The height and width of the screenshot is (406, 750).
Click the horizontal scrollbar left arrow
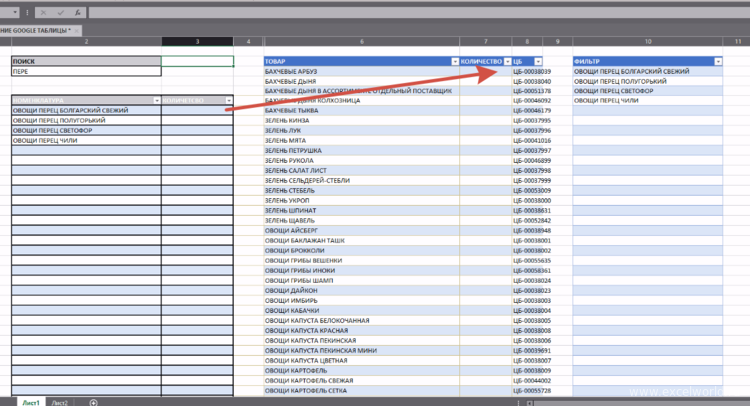(529, 403)
